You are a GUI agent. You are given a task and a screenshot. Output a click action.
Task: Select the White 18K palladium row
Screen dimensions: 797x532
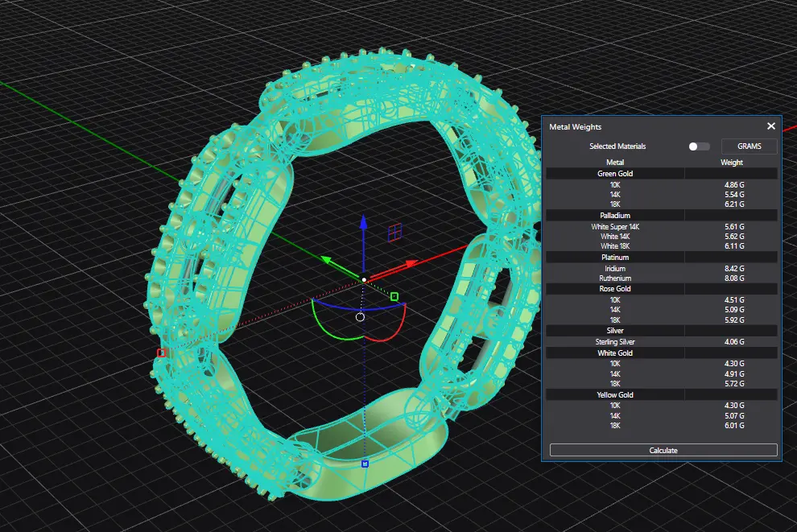click(662, 246)
